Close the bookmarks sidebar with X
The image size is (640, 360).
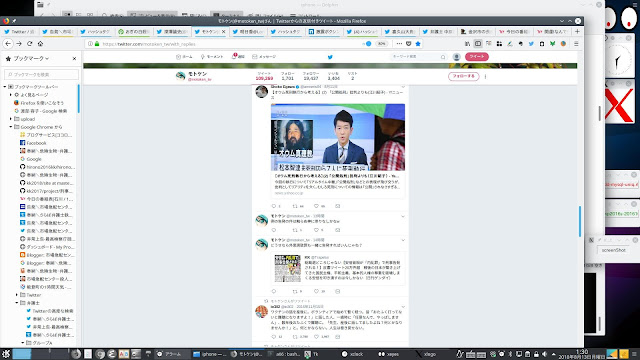point(74,59)
